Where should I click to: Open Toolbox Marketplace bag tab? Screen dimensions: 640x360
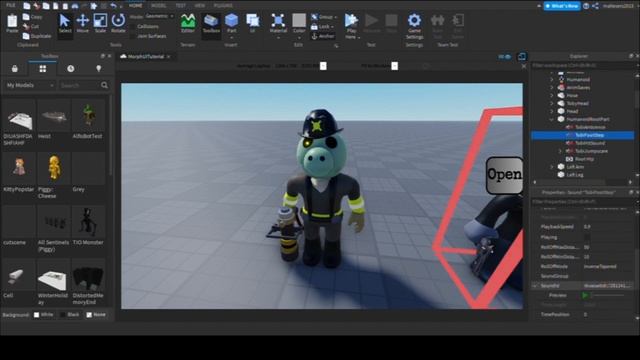point(15,69)
